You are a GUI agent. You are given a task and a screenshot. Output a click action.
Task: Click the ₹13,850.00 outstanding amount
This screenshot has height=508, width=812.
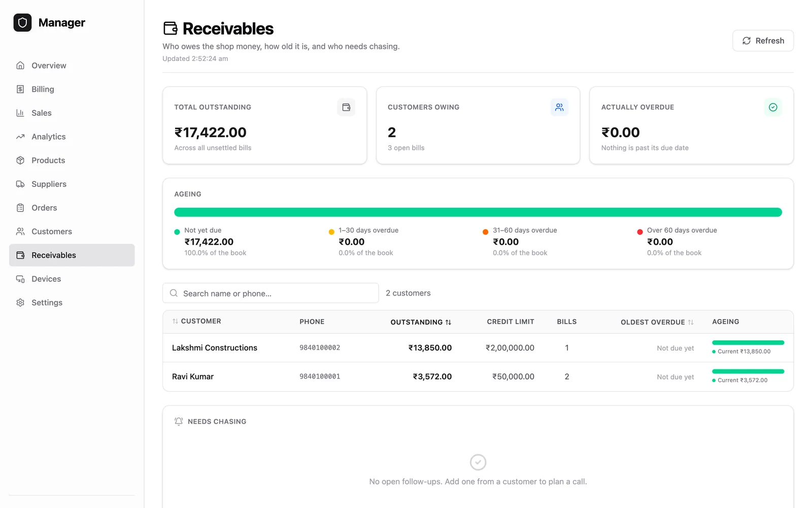pos(430,348)
